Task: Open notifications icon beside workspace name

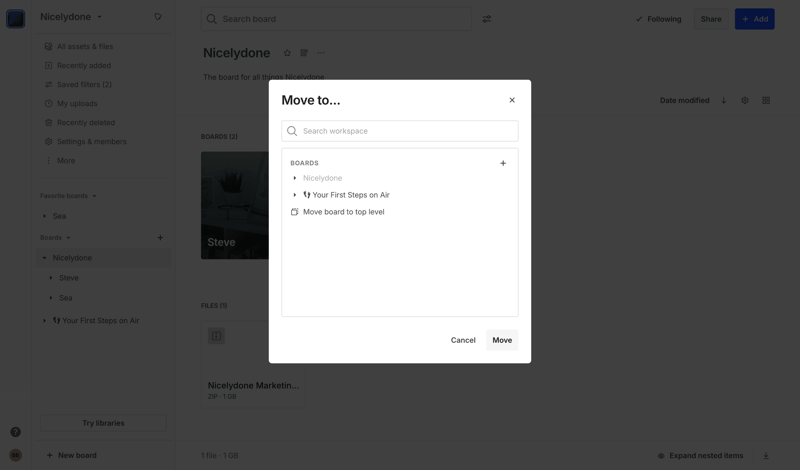Action: click(158, 17)
